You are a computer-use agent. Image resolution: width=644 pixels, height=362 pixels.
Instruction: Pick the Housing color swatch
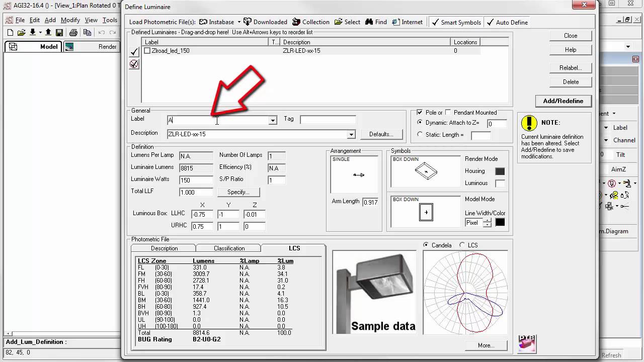(x=500, y=171)
